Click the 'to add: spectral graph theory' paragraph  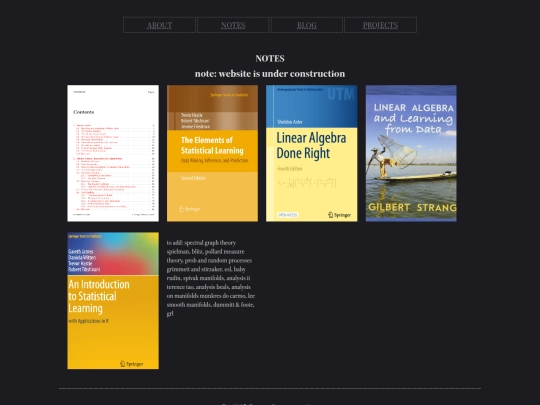[x=211, y=278]
